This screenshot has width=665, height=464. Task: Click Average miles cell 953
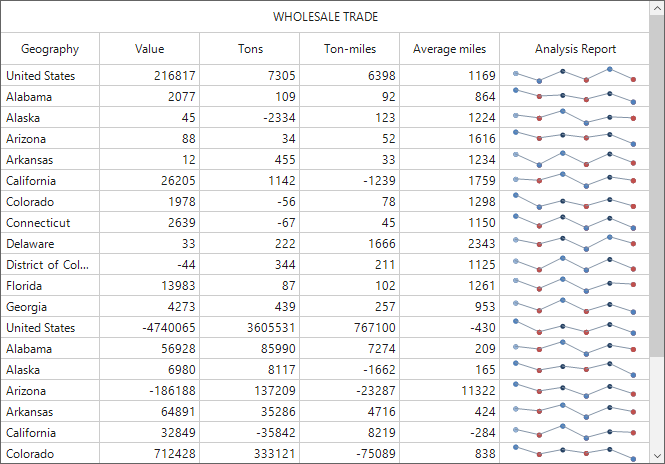tap(450, 306)
